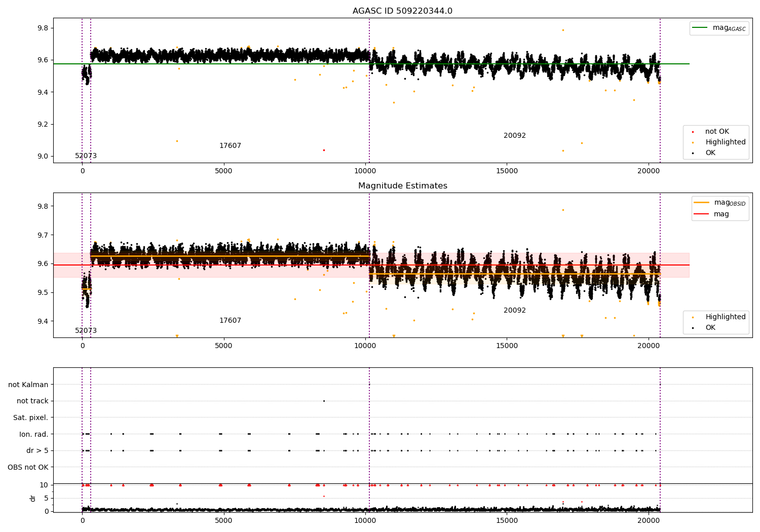The width and height of the screenshot is (760, 532).
Task: Click the "5000" x tick under Magnitude Estimates
Action: point(223,346)
